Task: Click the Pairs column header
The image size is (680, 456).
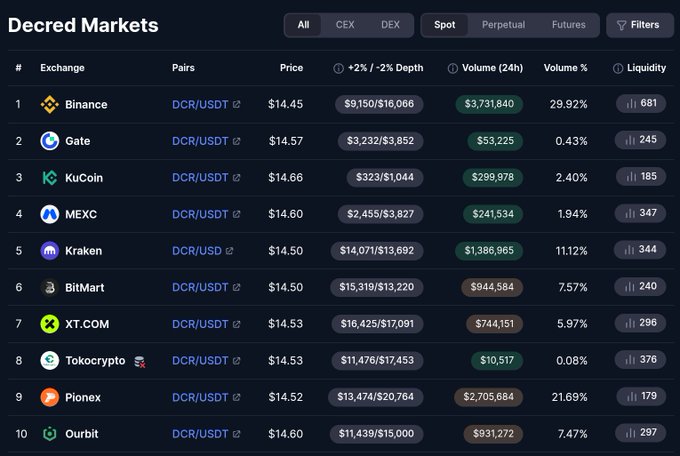Action: (x=183, y=68)
